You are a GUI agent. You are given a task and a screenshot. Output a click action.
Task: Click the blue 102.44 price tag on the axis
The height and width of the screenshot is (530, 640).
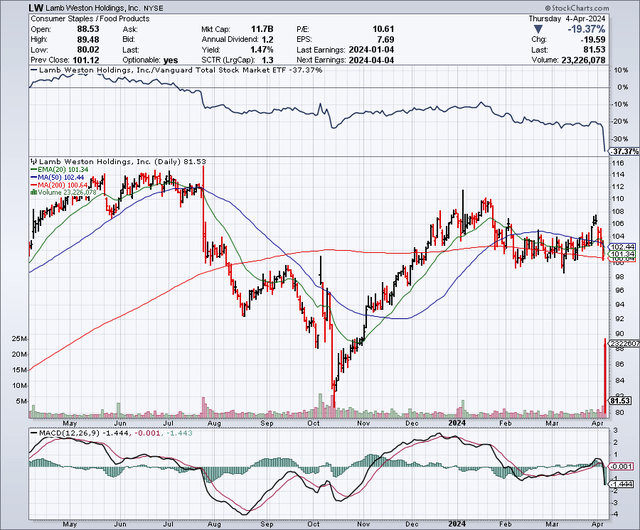click(622, 247)
